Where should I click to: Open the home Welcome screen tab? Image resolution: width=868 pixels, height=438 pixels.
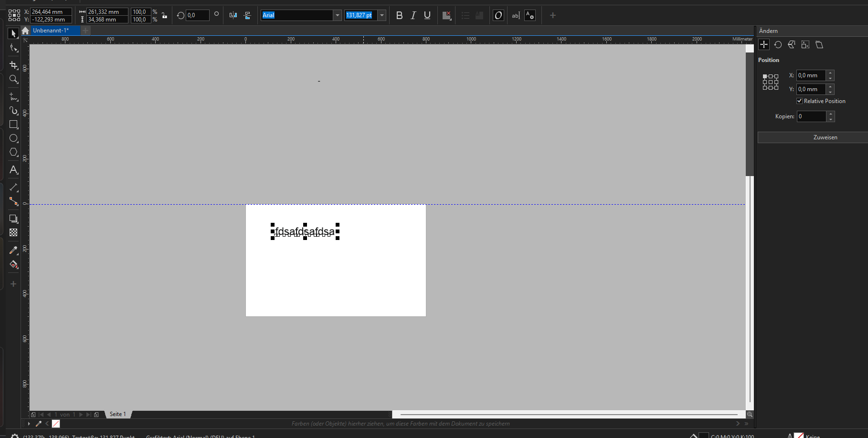coord(25,31)
